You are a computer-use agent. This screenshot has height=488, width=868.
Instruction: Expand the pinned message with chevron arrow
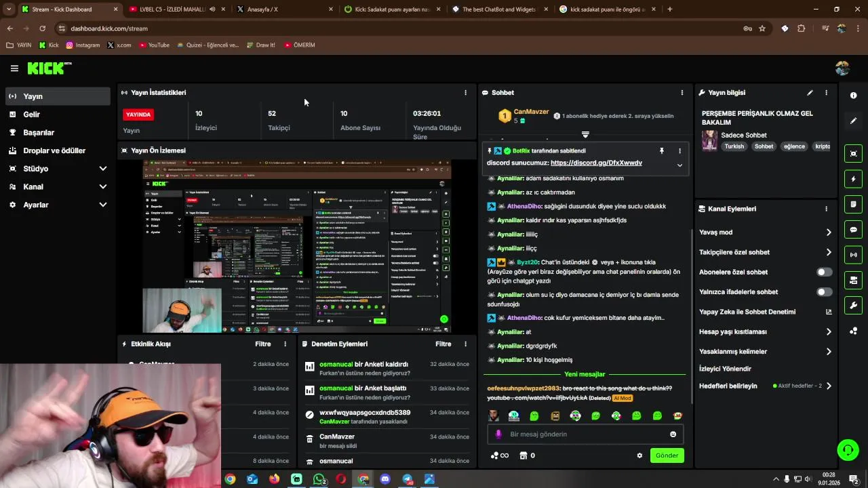point(679,165)
